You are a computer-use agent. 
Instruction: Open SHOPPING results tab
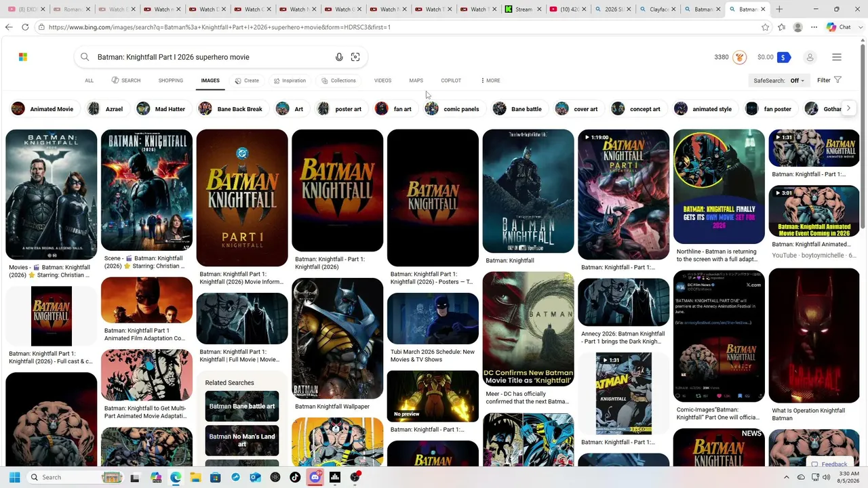tap(171, 81)
